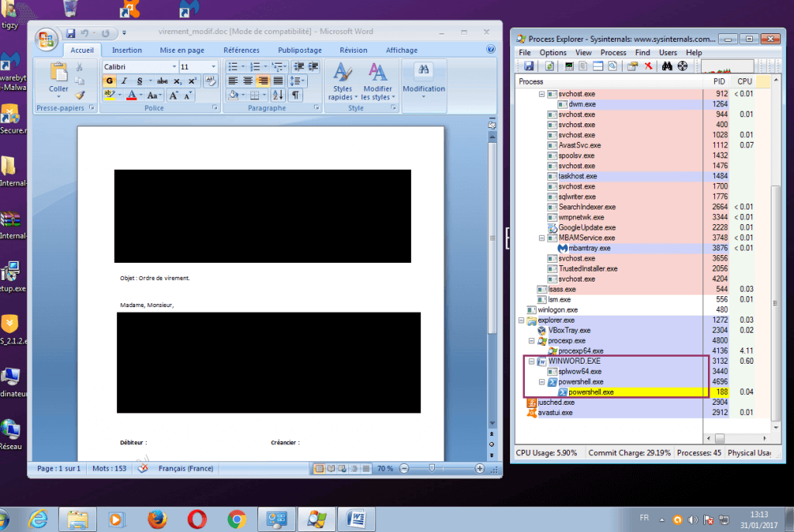Toggle superscript formatting
Viewport: 794px width, 532px height.
click(192, 81)
